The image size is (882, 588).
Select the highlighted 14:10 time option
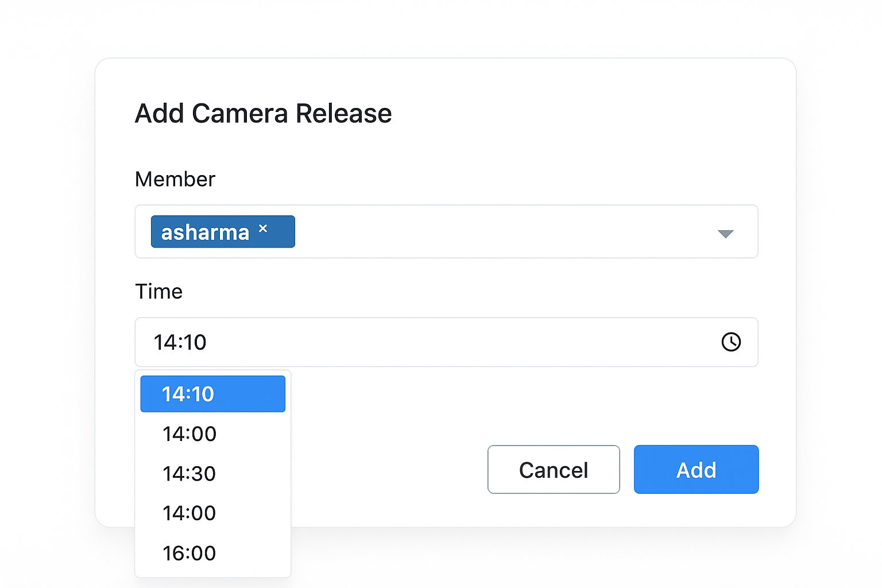[x=212, y=394]
